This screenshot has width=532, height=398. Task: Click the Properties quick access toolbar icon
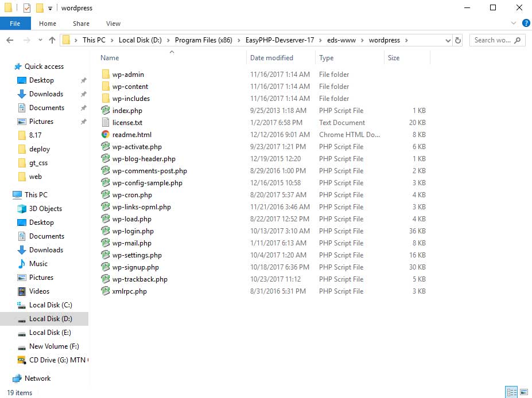coord(27,8)
